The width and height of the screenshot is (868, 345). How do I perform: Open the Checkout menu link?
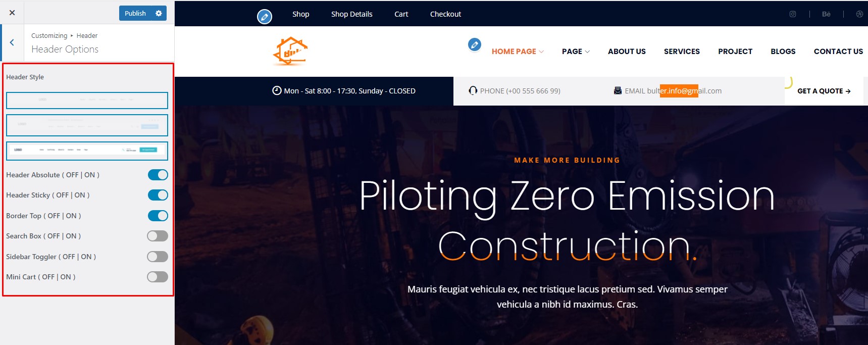click(x=445, y=14)
